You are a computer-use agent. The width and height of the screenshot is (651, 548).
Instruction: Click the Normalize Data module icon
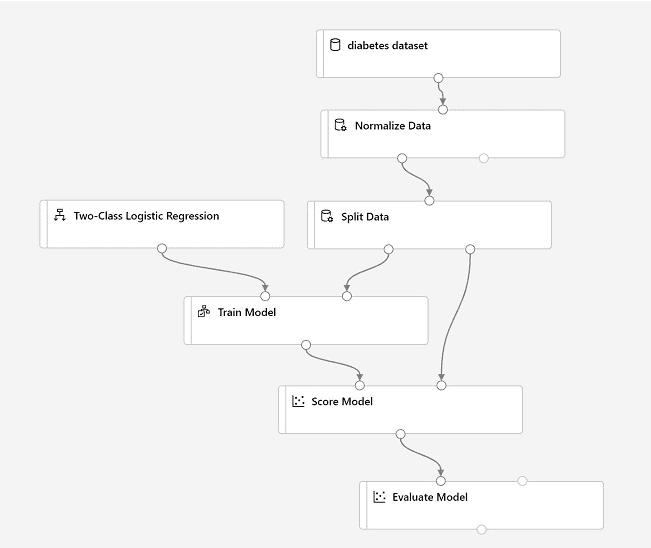tap(340, 126)
